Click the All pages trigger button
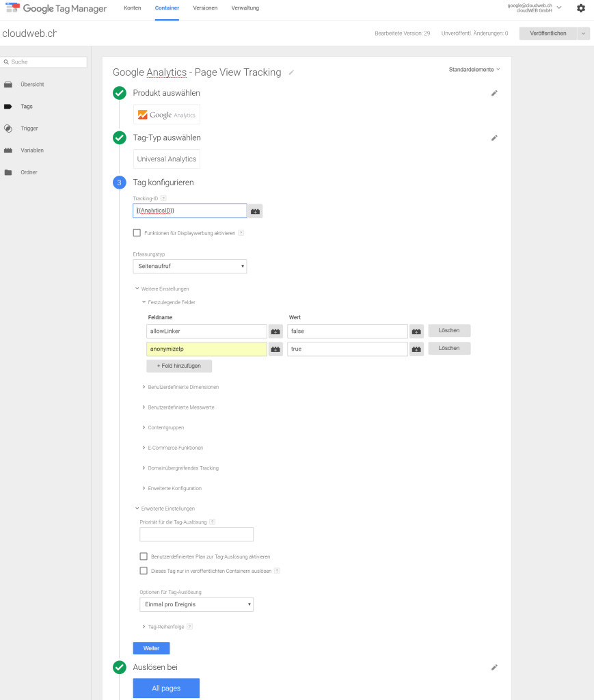Viewport: 594px width, 700px height. [166, 688]
